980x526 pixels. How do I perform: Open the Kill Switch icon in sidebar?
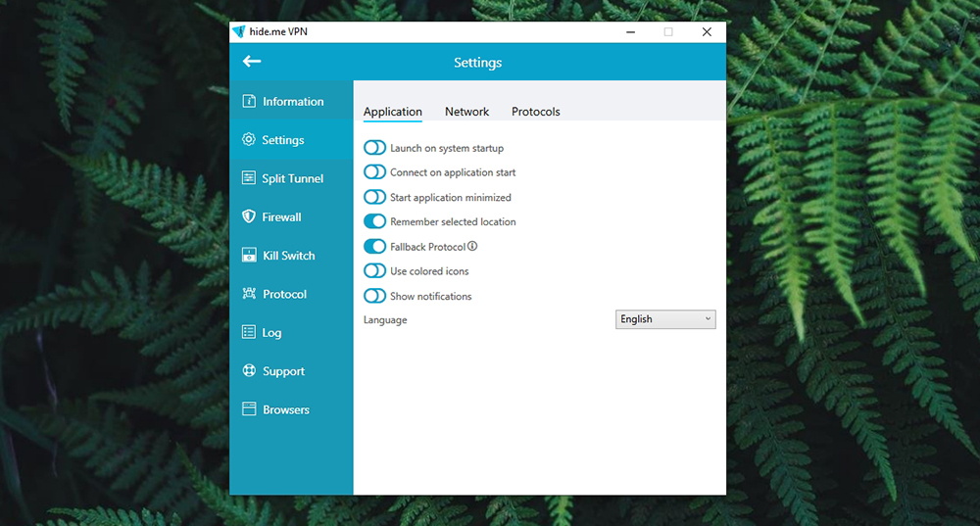[x=249, y=255]
